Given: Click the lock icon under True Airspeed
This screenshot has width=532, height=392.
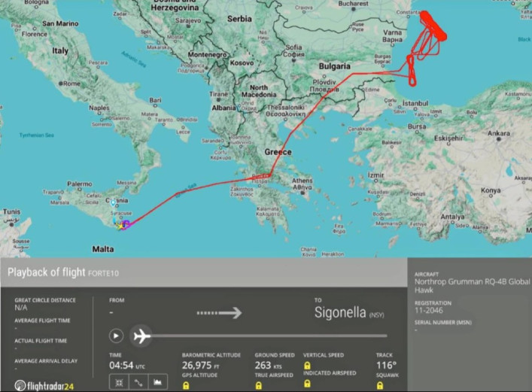Looking at the screenshot, I should pos(258,385).
